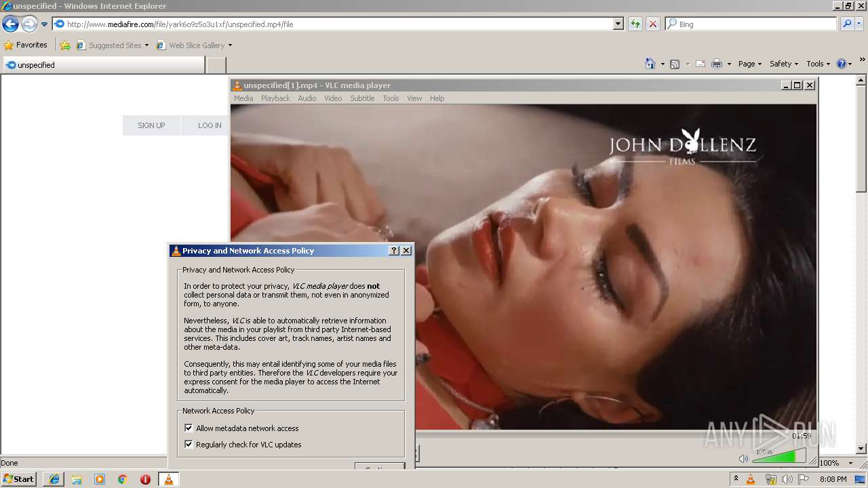
Task: Toggle Regularly check for VLC updates checkbox
Action: (x=189, y=445)
